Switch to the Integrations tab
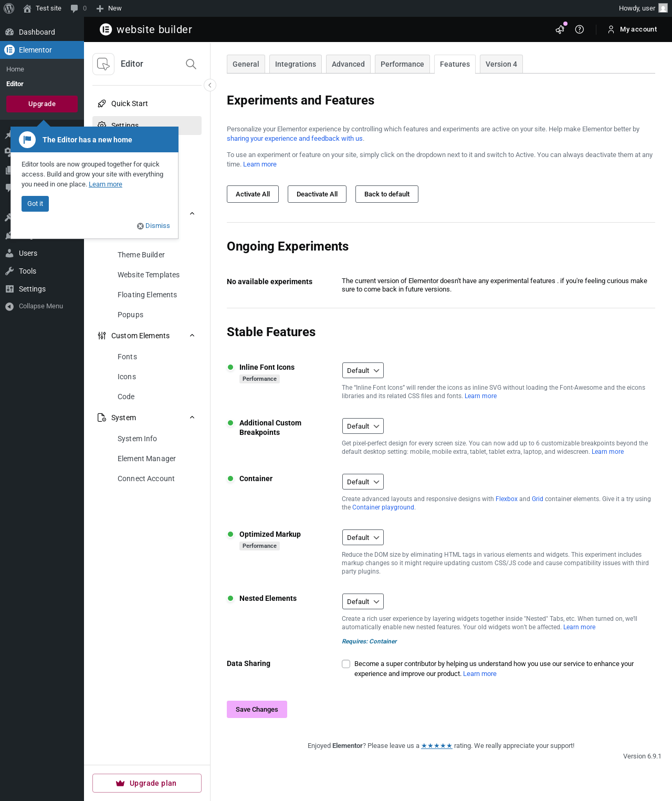Image resolution: width=672 pixels, height=801 pixels. coord(296,64)
